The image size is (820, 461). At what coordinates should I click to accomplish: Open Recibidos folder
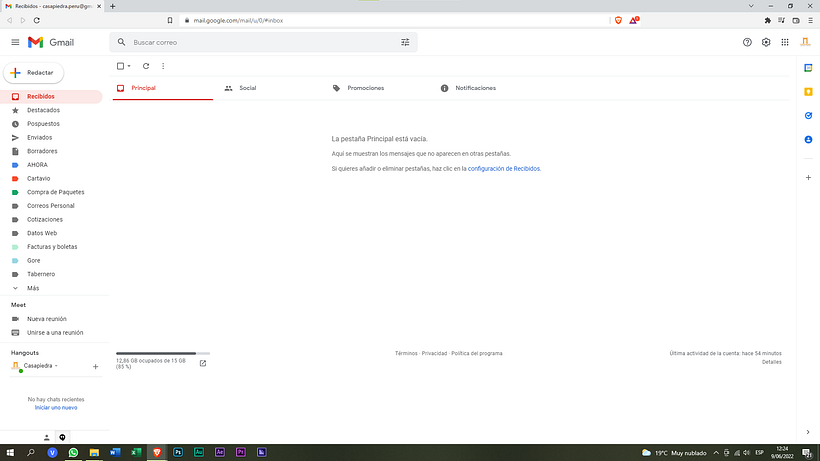51,97
